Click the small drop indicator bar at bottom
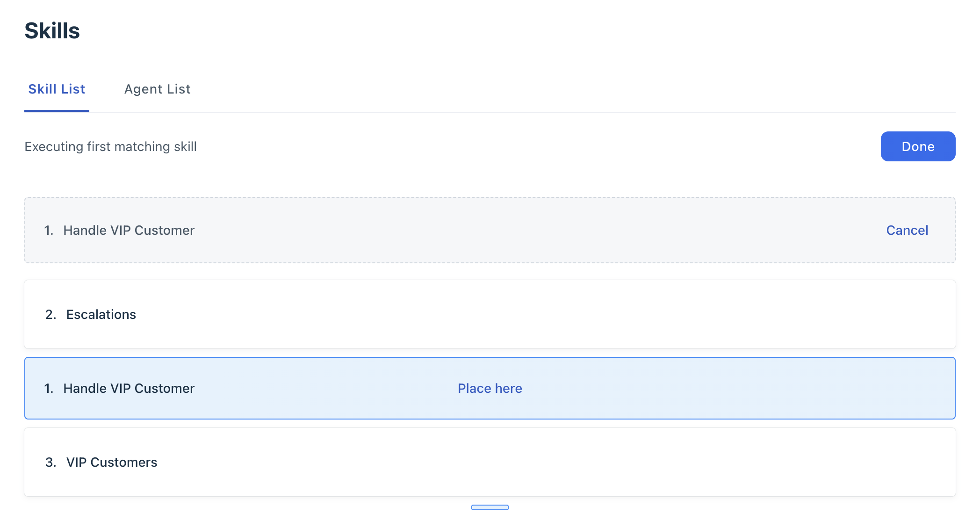The height and width of the screenshot is (521, 980). (x=490, y=507)
